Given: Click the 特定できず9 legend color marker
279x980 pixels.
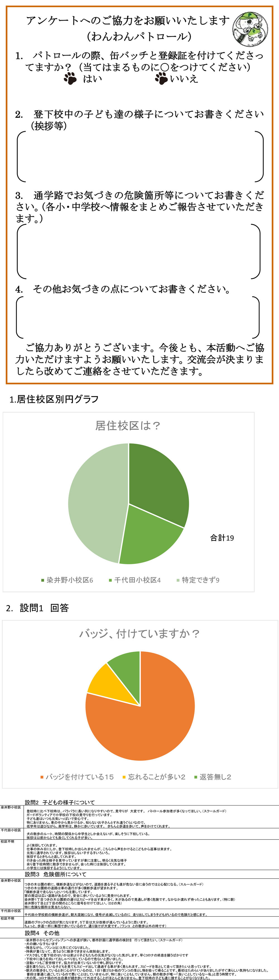Looking at the screenshot, I should [x=178, y=580].
